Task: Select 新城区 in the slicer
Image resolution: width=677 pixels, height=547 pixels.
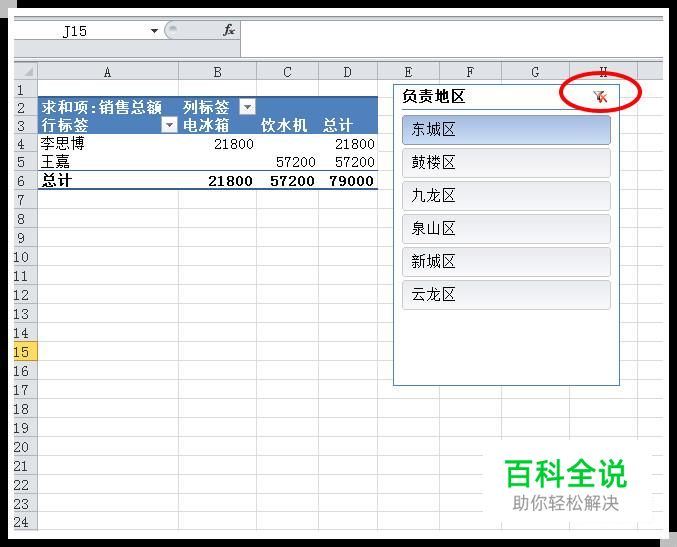Action: [506, 262]
